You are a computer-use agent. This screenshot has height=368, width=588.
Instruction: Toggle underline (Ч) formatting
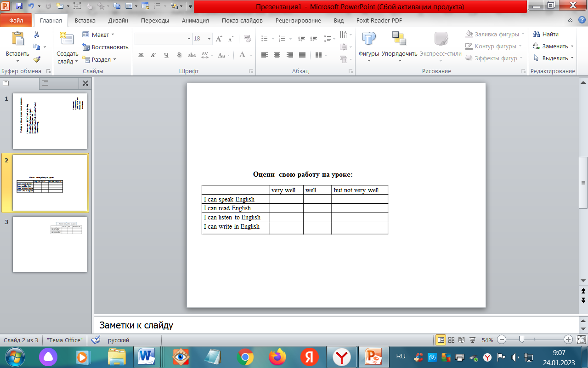click(x=166, y=55)
